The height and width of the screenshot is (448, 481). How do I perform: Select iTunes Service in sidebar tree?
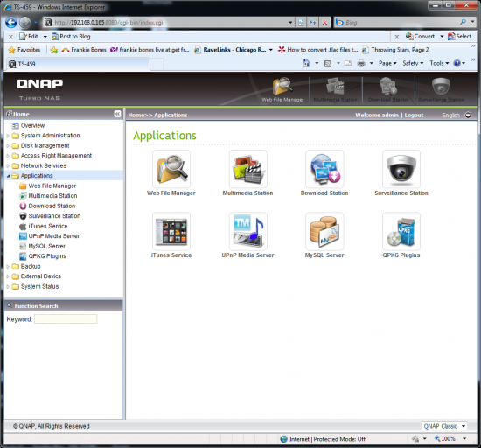click(x=48, y=226)
